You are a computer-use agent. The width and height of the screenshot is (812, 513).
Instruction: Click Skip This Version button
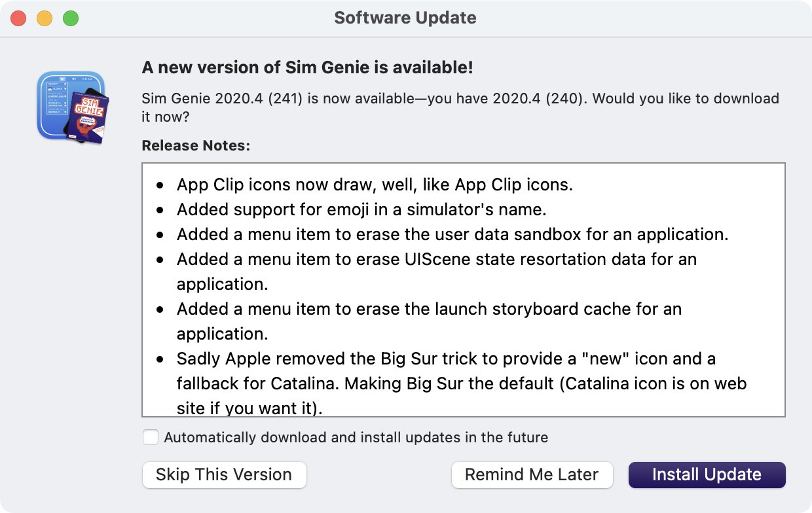(224, 474)
